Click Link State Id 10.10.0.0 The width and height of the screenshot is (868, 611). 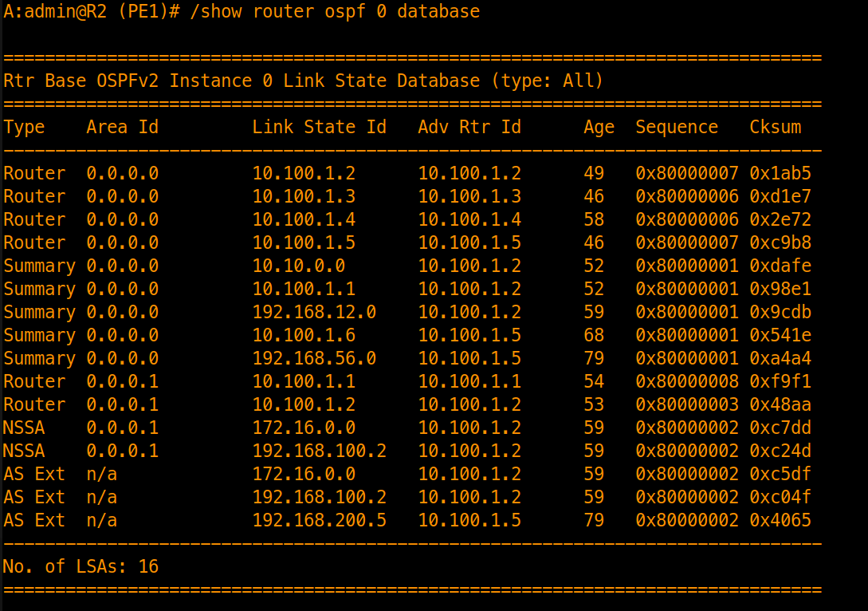point(299,266)
